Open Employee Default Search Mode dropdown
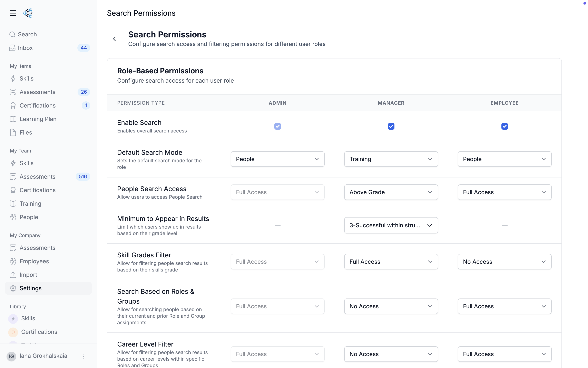This screenshot has width=588, height=368. tap(504, 159)
